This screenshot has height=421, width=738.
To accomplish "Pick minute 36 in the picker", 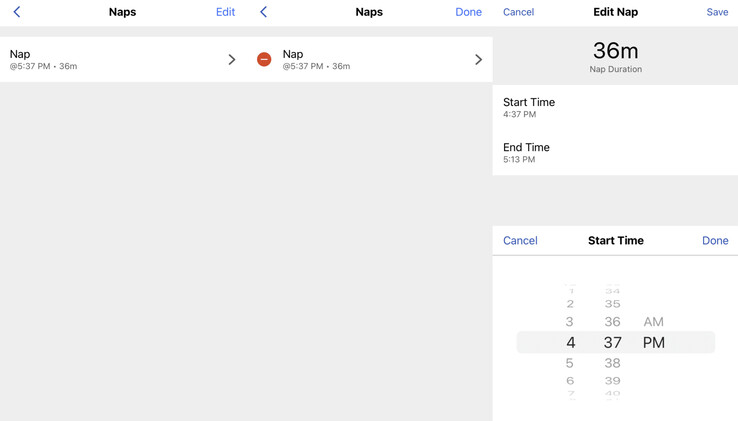I will 612,322.
